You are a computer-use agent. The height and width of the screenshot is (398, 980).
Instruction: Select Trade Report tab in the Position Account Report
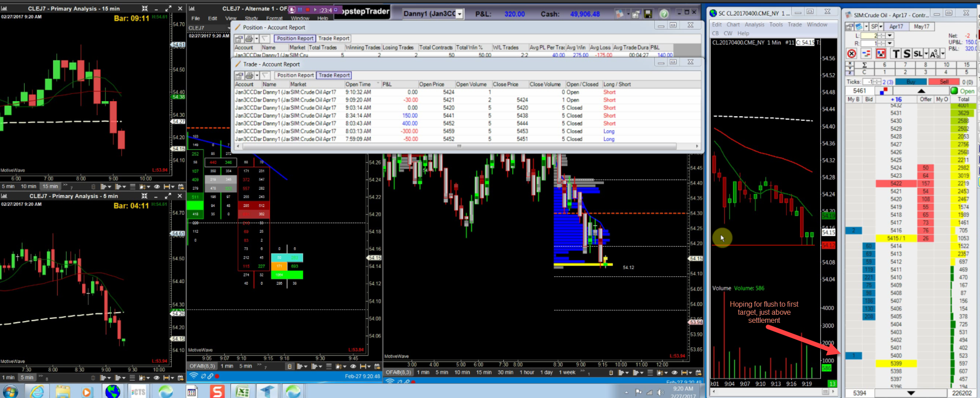pyautogui.click(x=334, y=39)
